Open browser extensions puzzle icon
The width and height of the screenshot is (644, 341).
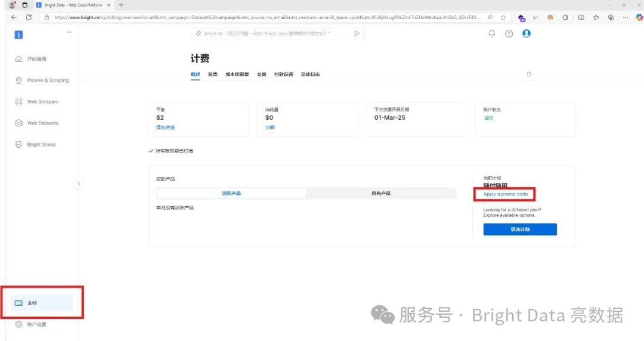[x=565, y=17]
